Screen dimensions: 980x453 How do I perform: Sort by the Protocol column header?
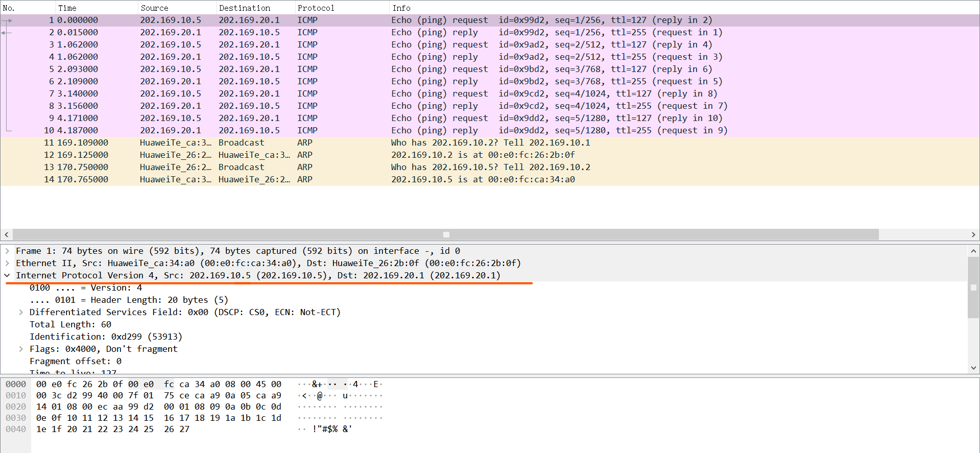[x=342, y=8]
